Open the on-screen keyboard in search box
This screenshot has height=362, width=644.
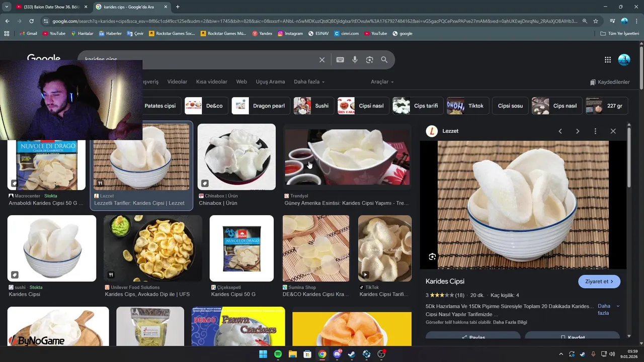coord(340,60)
